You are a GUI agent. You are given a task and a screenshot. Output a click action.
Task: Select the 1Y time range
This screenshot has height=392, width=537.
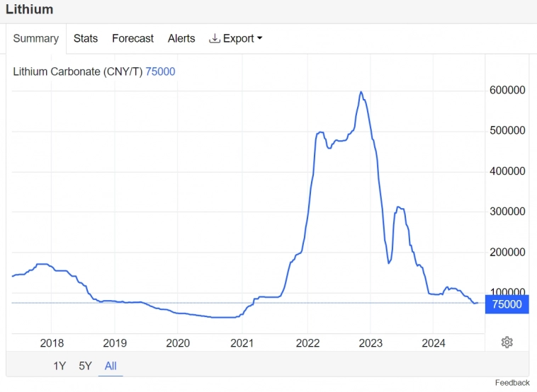60,366
